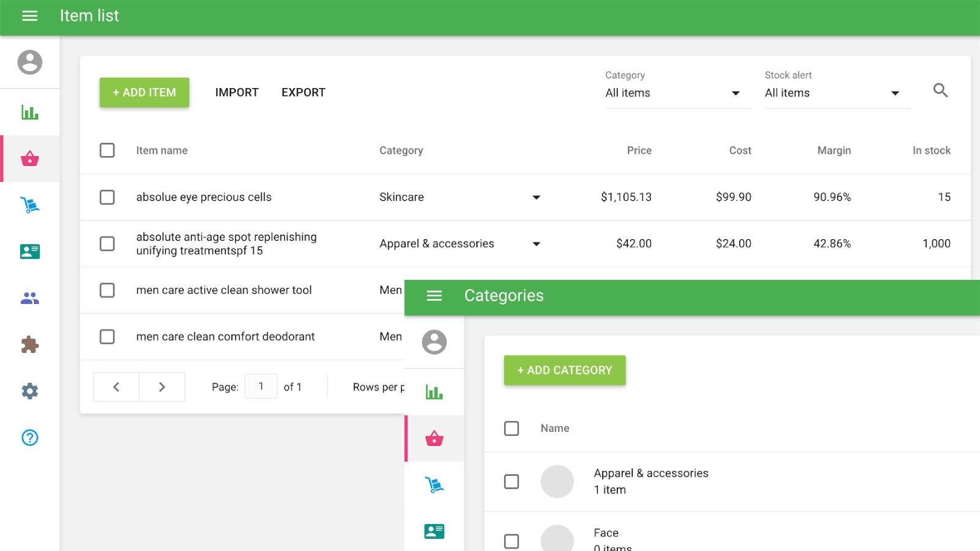
Task: Check the men care clean comfort deodorant row
Action: [x=107, y=337]
